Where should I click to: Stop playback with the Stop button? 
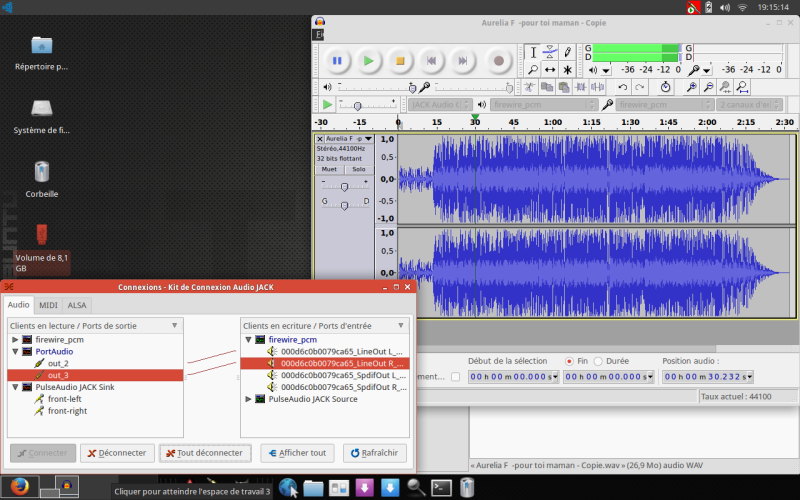(399, 61)
